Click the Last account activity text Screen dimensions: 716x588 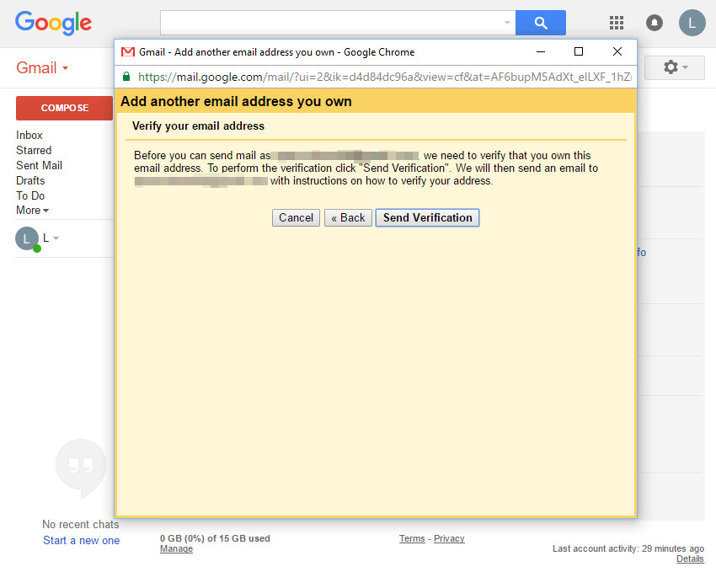pyautogui.click(x=628, y=548)
